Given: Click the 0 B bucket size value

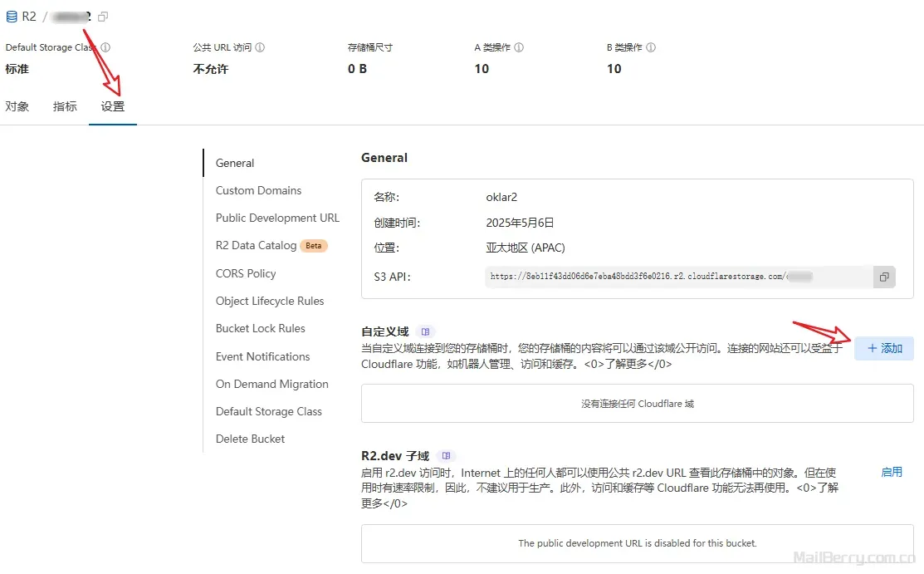Looking at the screenshot, I should [357, 69].
